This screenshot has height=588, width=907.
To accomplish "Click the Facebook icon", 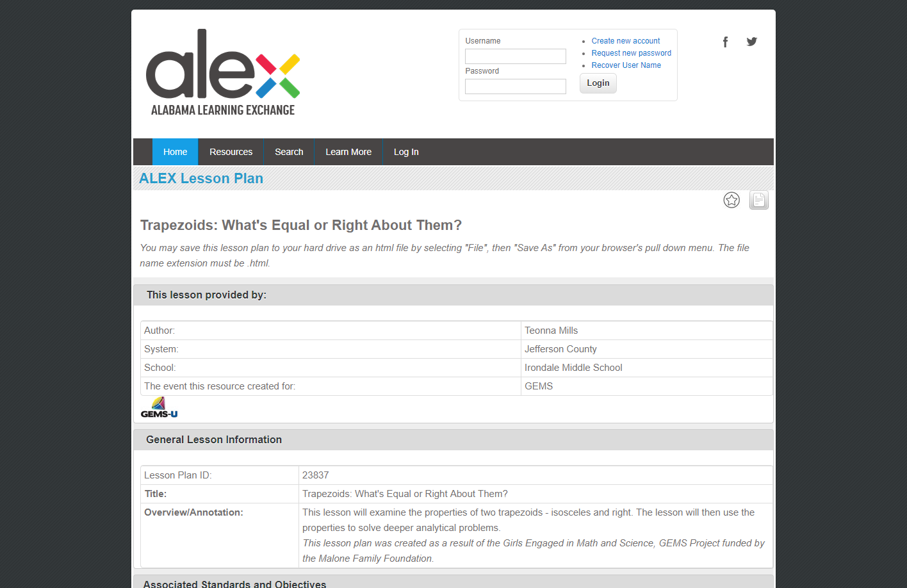I will point(725,41).
